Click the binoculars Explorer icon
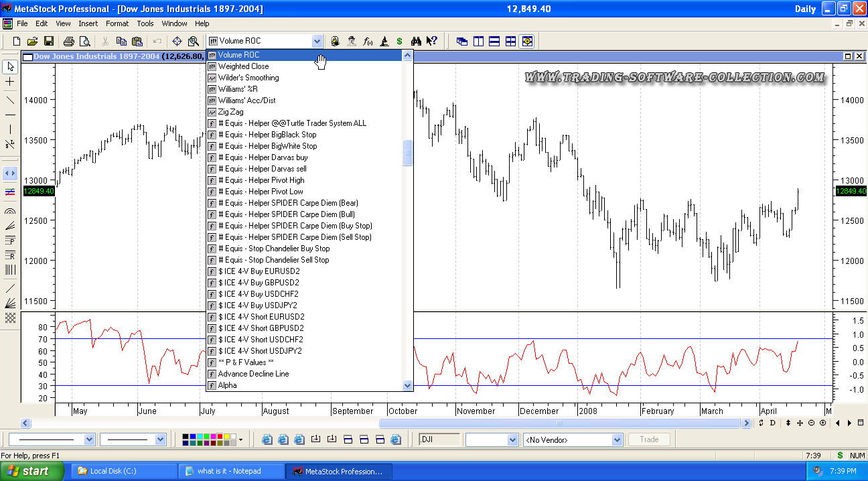The height and width of the screenshot is (481, 868). coord(416,42)
